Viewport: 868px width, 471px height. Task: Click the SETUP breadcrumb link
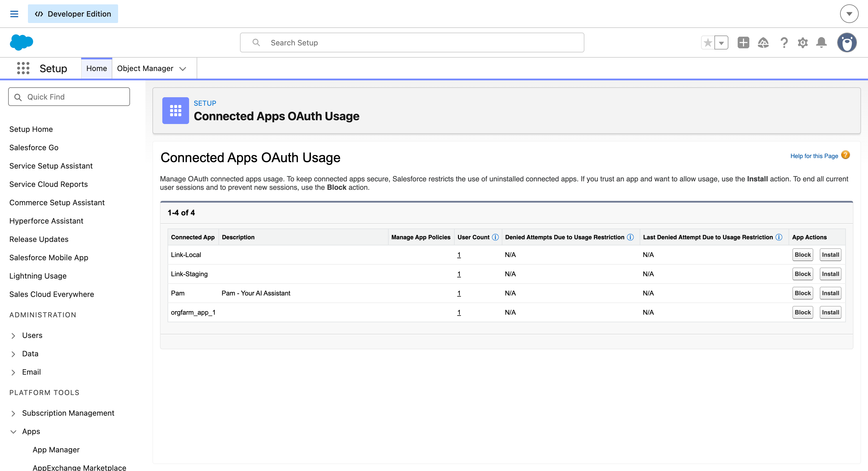click(x=205, y=103)
